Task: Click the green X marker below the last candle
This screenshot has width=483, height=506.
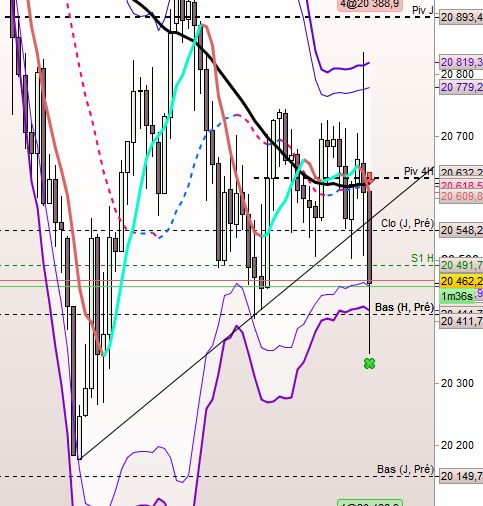Action: 369,363
